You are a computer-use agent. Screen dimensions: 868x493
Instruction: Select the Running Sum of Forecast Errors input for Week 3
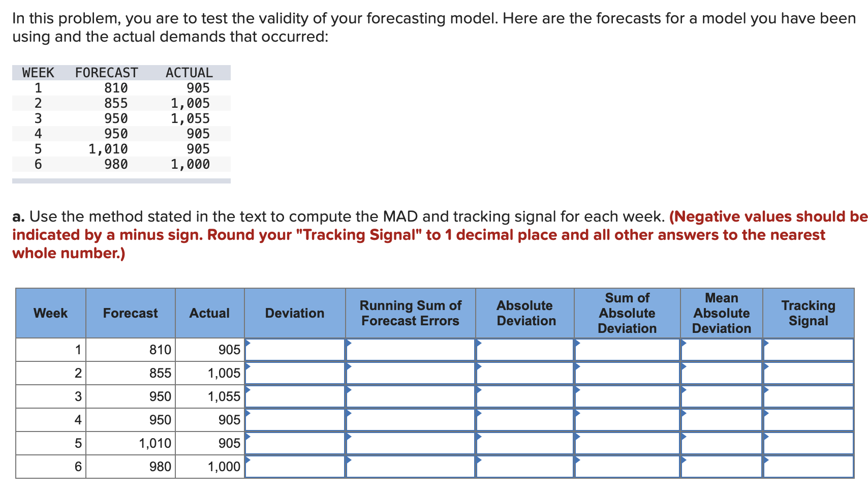(412, 396)
